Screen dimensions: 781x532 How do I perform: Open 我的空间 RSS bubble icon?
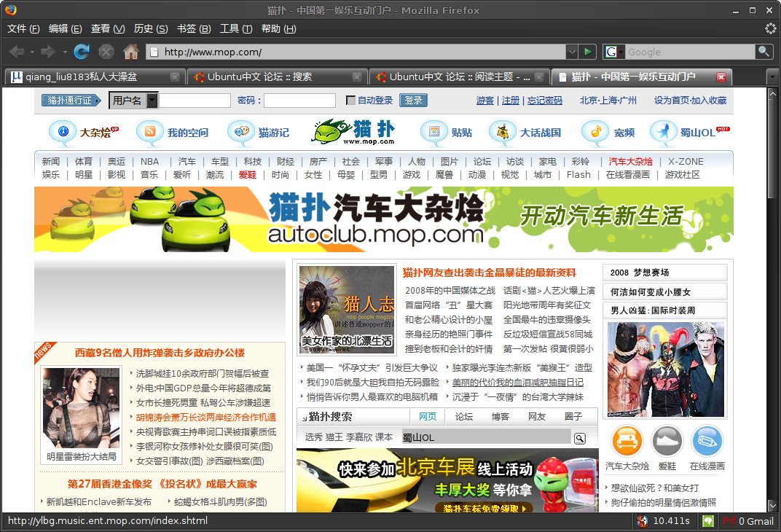(150, 132)
